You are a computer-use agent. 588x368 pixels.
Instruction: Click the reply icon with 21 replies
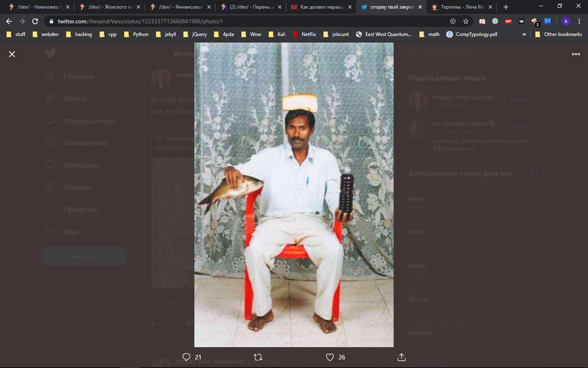point(187,357)
